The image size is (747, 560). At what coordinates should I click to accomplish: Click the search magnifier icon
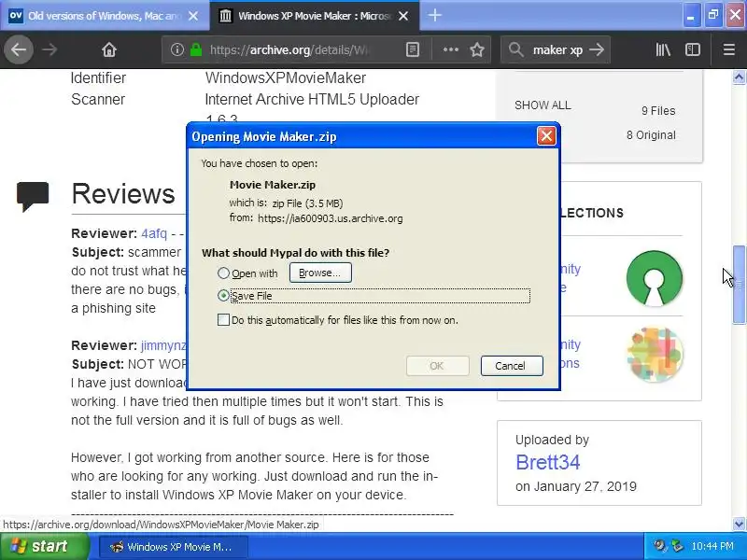pyautogui.click(x=515, y=49)
